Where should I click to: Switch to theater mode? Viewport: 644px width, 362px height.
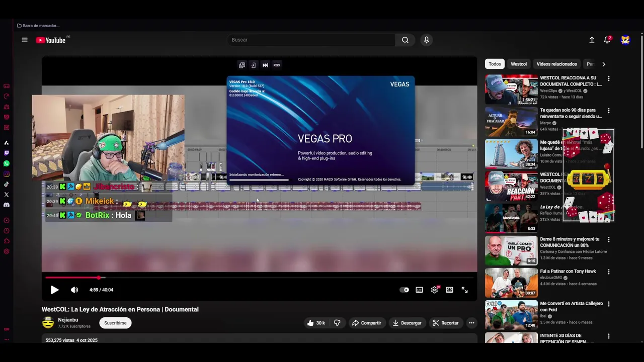point(449,290)
